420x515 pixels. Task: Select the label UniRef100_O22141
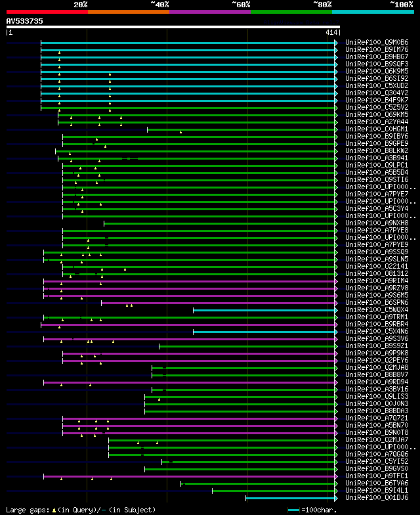coord(377,267)
